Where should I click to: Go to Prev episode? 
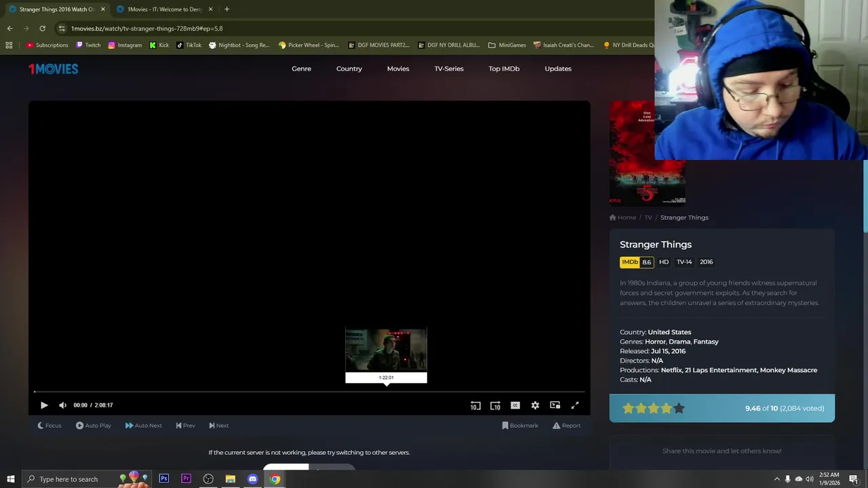[x=185, y=426]
